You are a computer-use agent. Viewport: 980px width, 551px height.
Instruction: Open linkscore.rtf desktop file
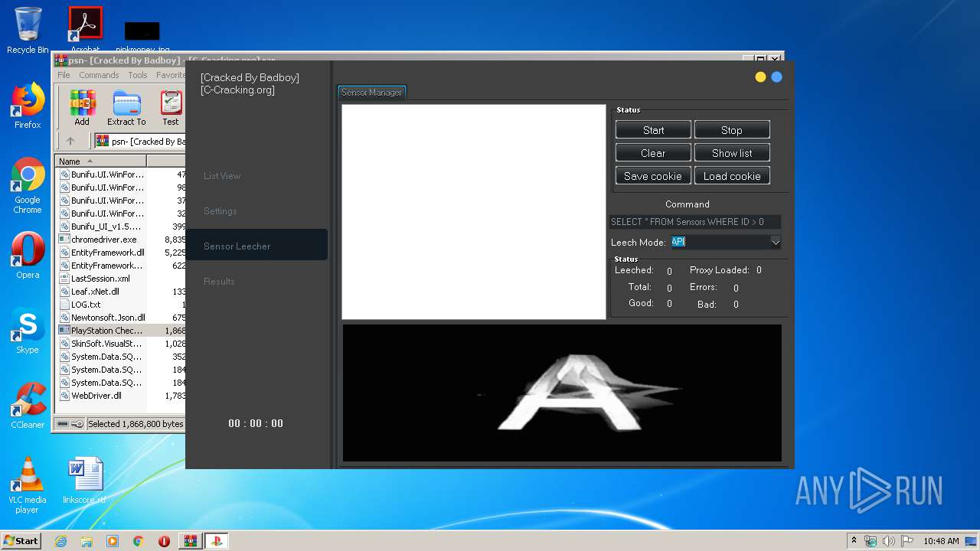pos(85,481)
